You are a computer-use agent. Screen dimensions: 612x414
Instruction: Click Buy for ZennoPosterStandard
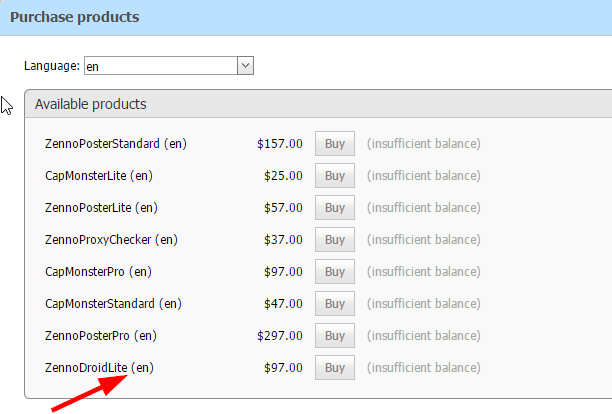334,144
